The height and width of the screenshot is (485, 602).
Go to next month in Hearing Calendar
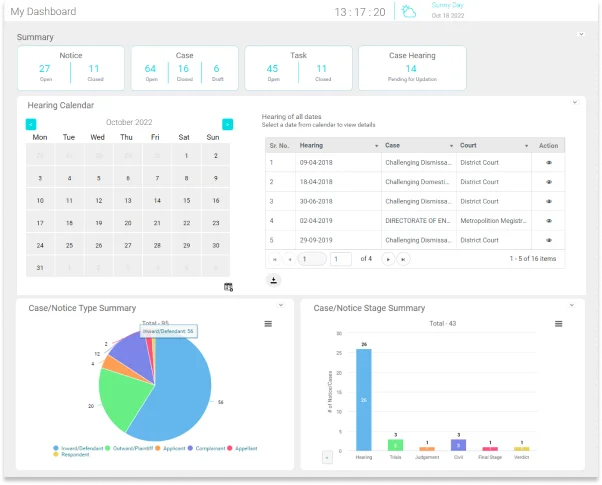coord(227,124)
